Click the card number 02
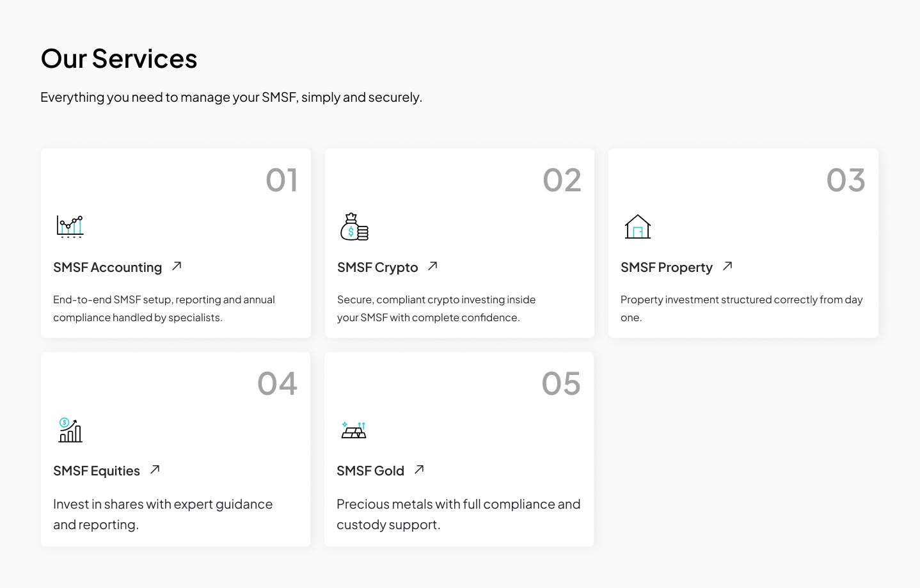This screenshot has width=920, height=588. [x=562, y=180]
